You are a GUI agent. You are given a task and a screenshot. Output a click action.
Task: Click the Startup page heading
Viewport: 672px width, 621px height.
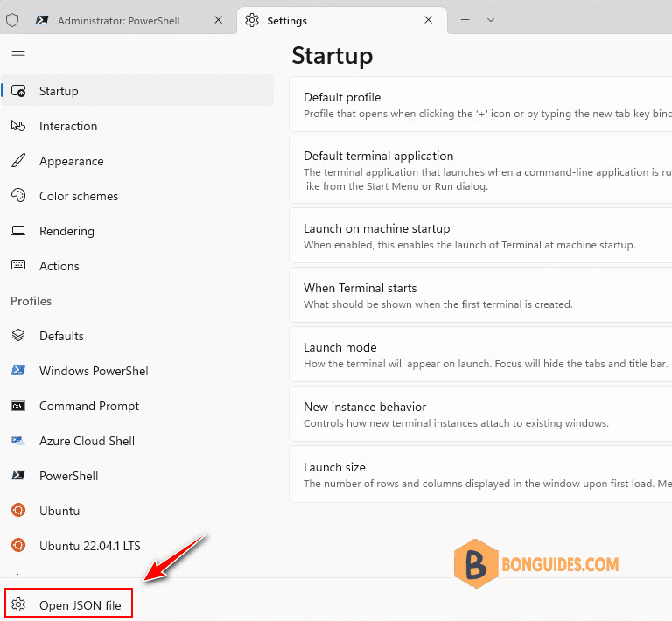[x=332, y=57]
